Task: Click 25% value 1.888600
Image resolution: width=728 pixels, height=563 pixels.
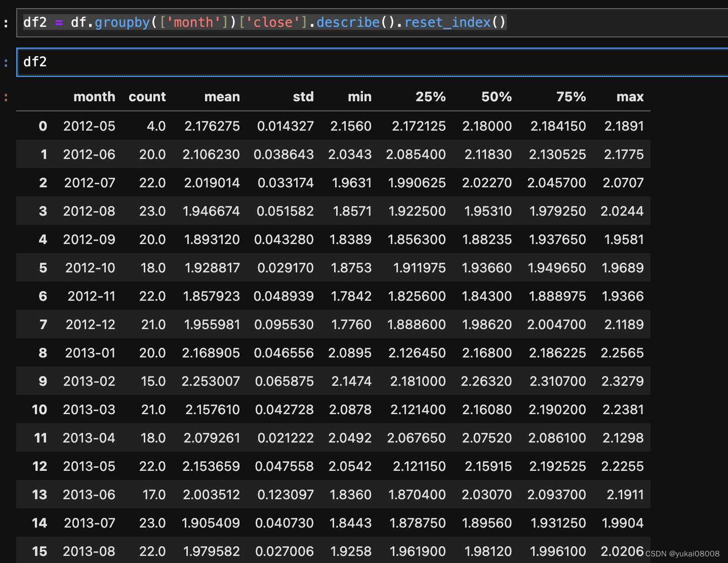Action: click(416, 325)
